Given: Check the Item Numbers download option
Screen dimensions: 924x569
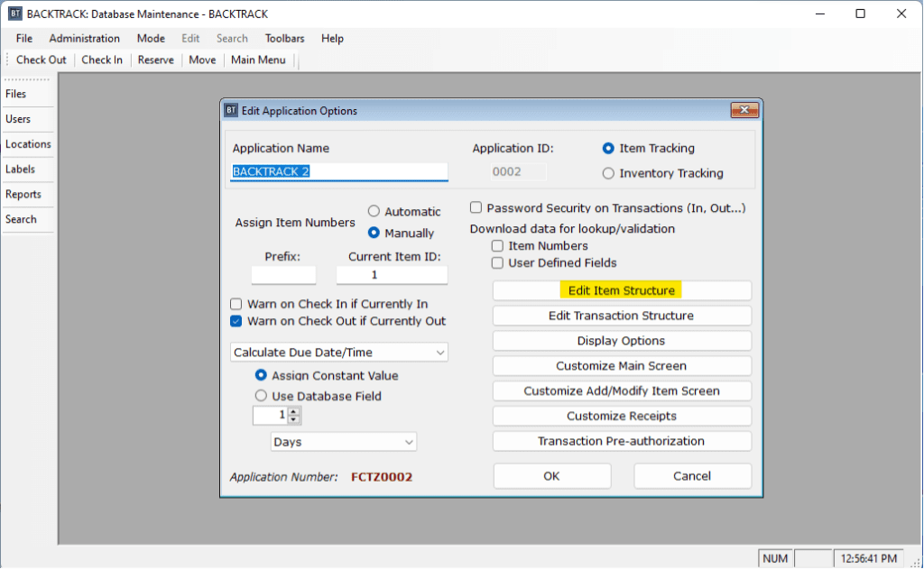Looking at the screenshot, I should click(x=497, y=245).
